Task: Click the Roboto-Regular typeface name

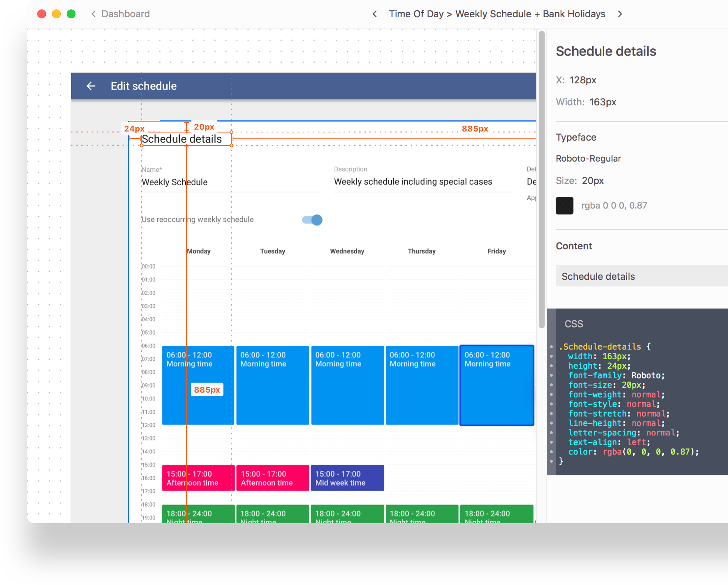Action: click(x=588, y=159)
